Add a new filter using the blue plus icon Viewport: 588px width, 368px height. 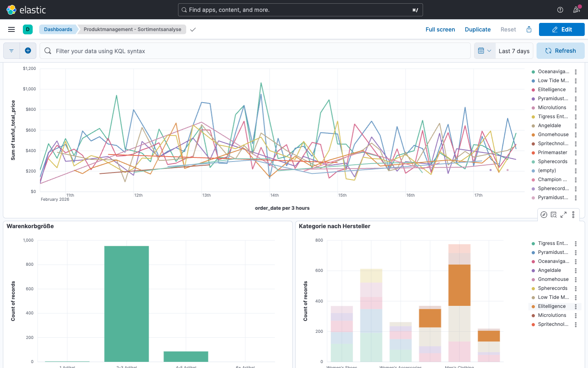point(28,50)
